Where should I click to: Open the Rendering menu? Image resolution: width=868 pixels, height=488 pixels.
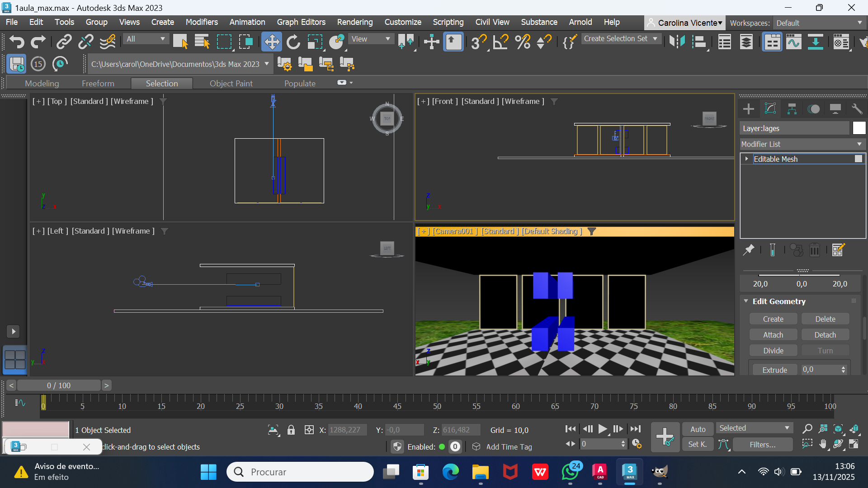coord(354,22)
